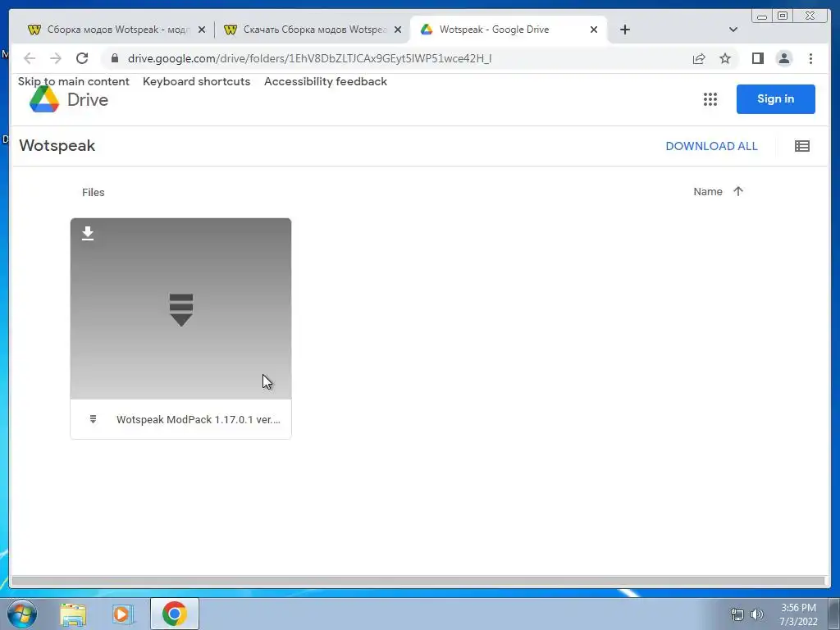Close the Wotspeak - Google Drive tab
Viewport: 840px width, 630px height.
pos(594,30)
